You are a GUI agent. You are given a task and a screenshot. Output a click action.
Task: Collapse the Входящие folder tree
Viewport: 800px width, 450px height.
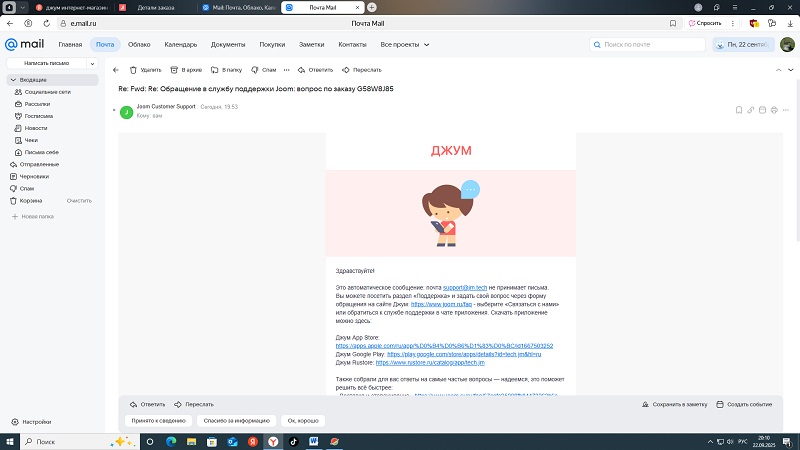tap(11, 79)
